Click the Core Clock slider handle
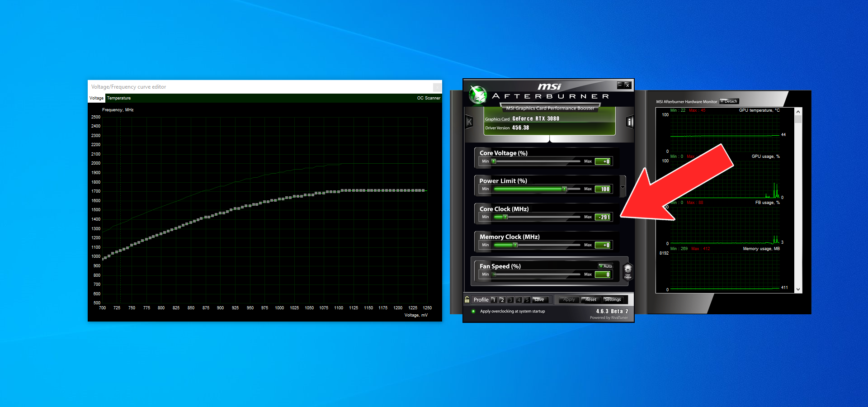The height and width of the screenshot is (407, 868). (x=505, y=217)
